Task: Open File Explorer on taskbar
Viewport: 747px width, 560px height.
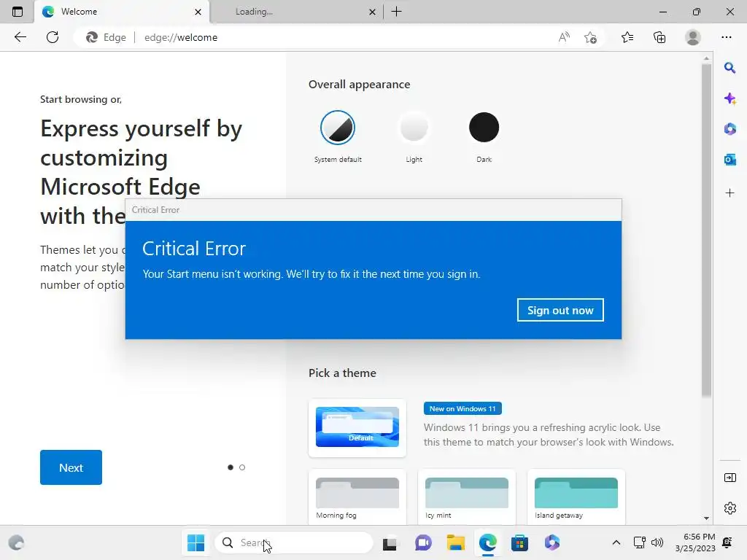Action: click(x=455, y=542)
